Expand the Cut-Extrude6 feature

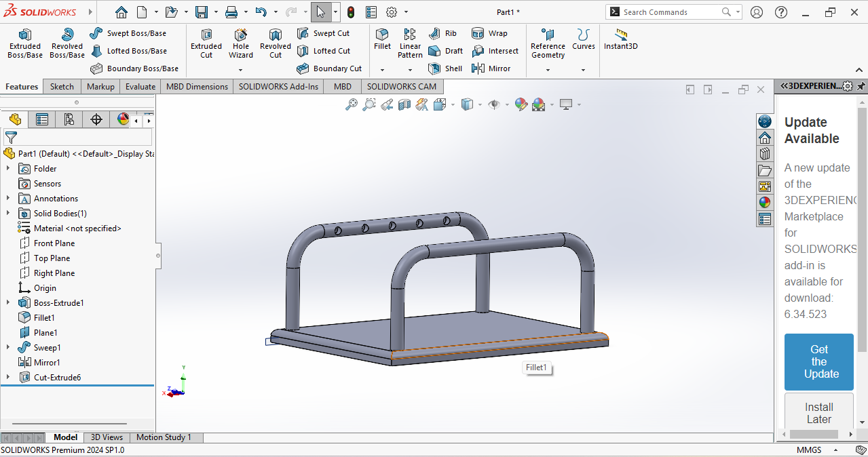(x=8, y=377)
